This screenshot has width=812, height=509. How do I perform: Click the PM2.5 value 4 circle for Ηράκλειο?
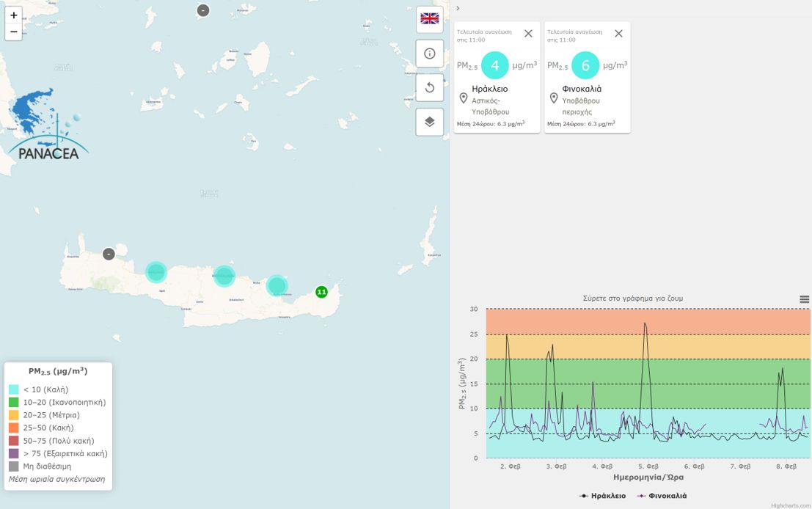pos(494,65)
